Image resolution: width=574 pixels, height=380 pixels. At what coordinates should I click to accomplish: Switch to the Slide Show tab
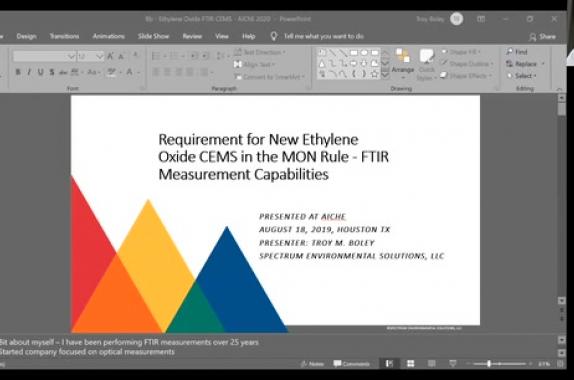[153, 36]
